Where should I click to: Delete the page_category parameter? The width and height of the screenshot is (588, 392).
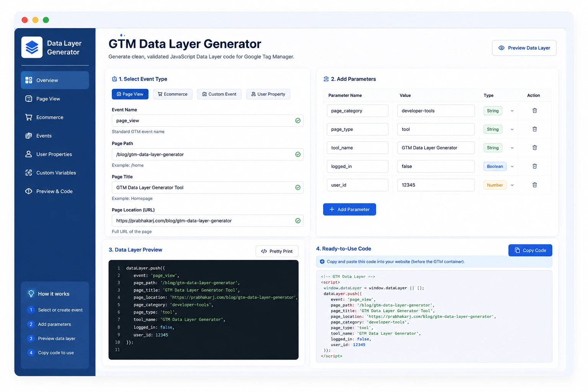tap(535, 111)
